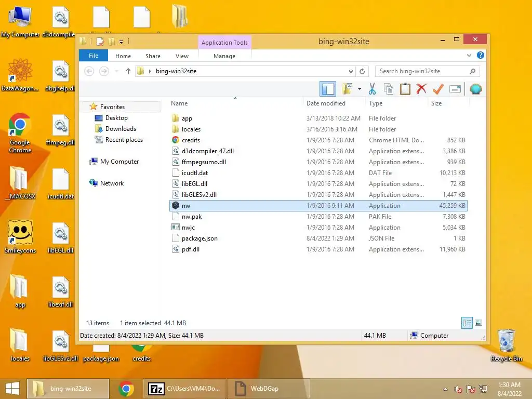Select nwjc application file
The image size is (532, 399).
click(x=318, y=228)
